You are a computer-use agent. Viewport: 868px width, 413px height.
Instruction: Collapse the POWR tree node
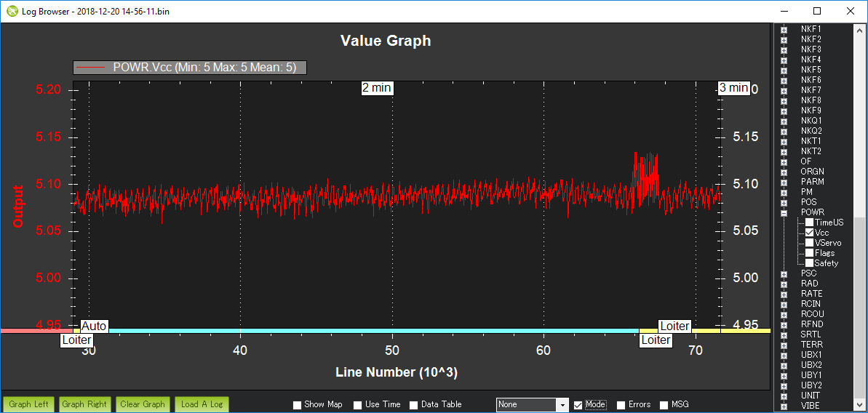click(784, 212)
